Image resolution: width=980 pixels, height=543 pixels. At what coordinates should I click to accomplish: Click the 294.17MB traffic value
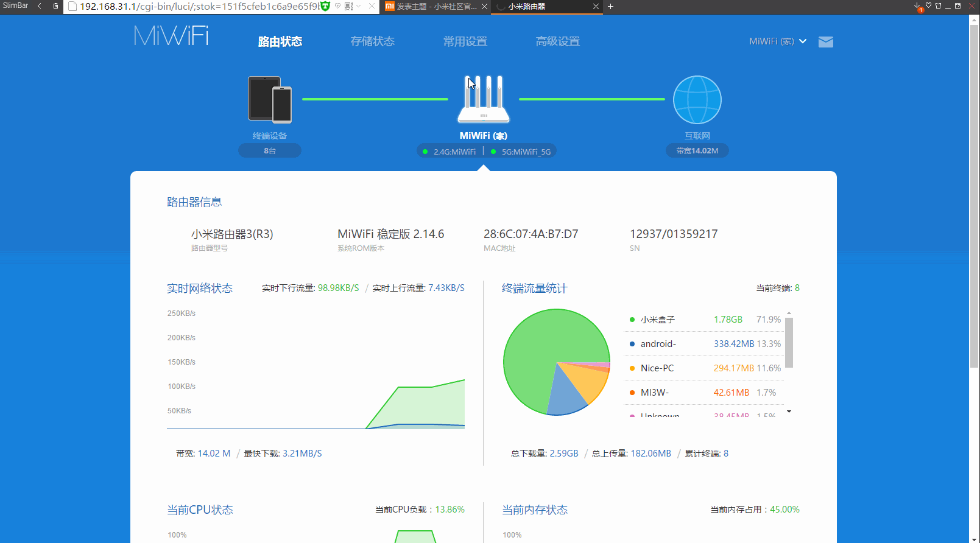click(x=734, y=368)
